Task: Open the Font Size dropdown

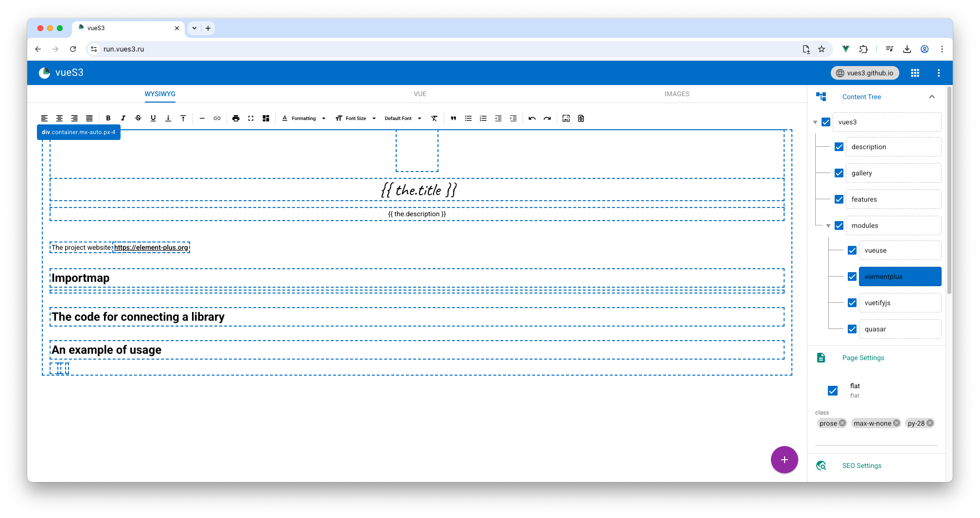Action: 356,118
